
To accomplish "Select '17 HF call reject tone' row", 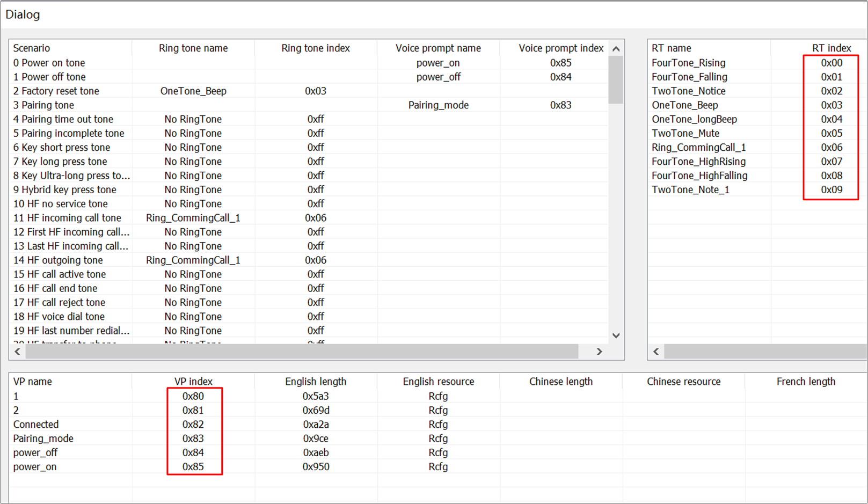I will 309,303.
